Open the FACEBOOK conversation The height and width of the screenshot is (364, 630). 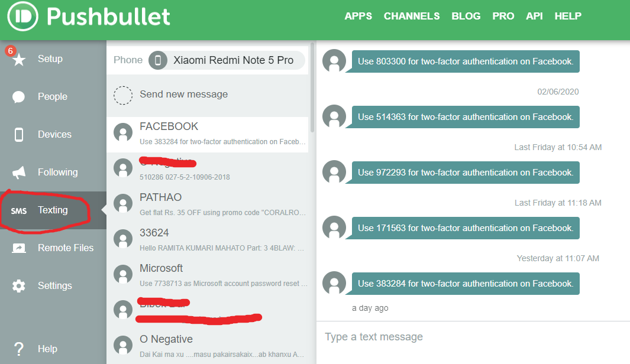(x=207, y=135)
